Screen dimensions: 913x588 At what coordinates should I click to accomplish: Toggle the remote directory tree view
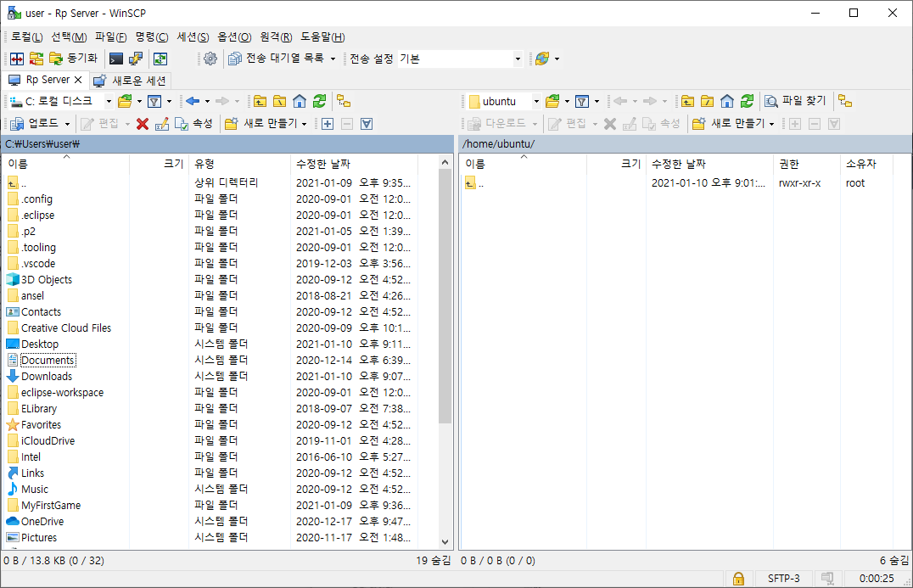845,101
